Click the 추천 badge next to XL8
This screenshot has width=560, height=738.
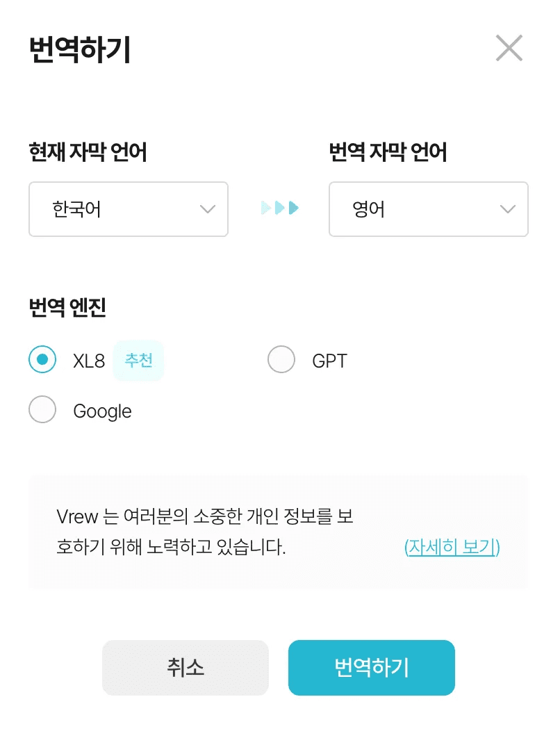pyautogui.click(x=138, y=360)
